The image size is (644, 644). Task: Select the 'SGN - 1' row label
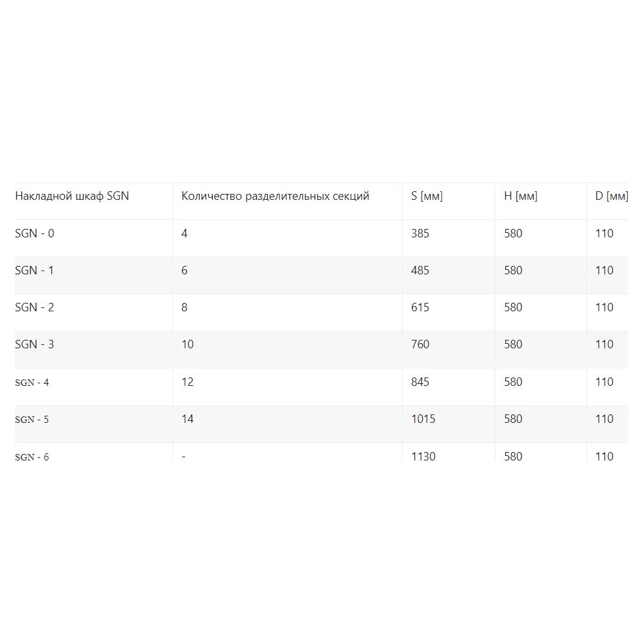point(34,270)
